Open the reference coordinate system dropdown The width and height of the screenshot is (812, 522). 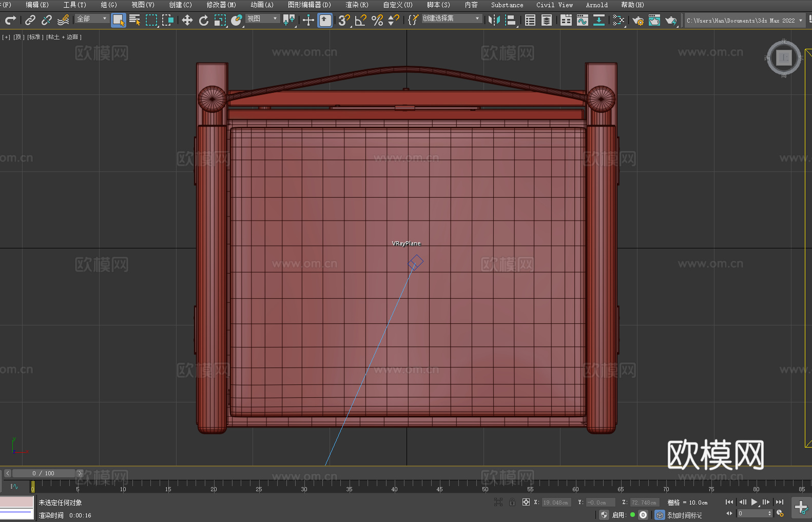tap(262, 18)
